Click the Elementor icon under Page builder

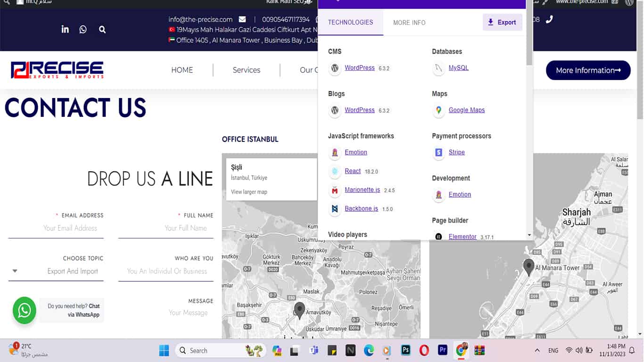[438, 237]
